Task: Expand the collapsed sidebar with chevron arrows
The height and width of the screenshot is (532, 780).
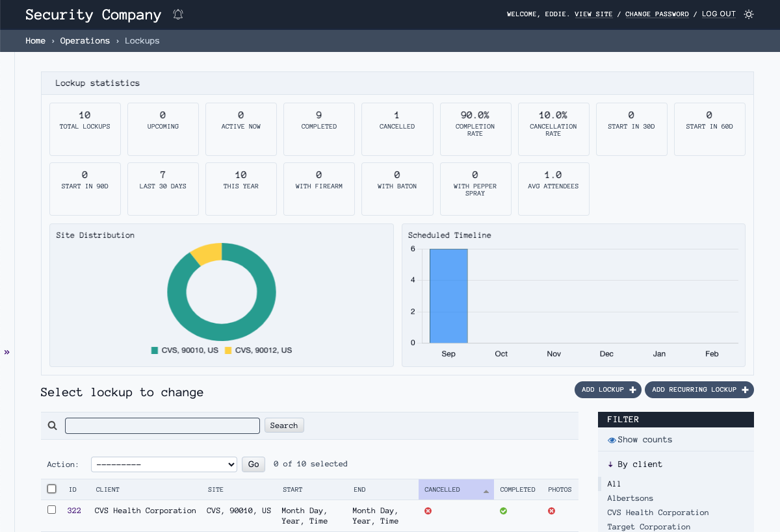Action: pos(7,352)
